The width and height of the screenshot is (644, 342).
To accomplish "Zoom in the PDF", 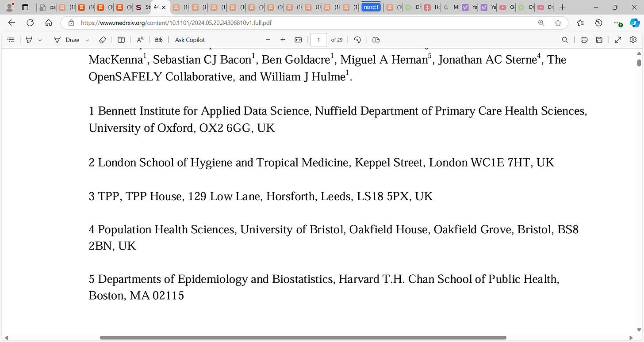I will pyautogui.click(x=283, y=40).
